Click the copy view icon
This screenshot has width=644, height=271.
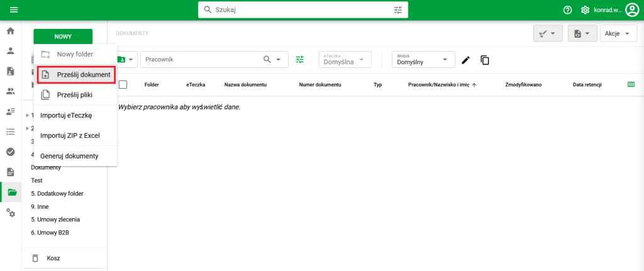(x=485, y=60)
